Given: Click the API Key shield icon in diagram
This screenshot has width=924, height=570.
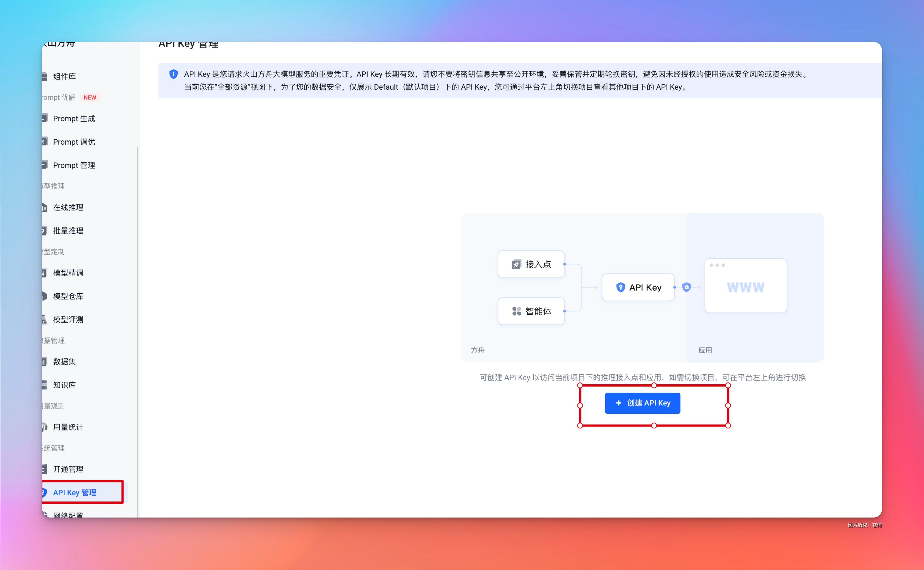Looking at the screenshot, I should pos(620,288).
